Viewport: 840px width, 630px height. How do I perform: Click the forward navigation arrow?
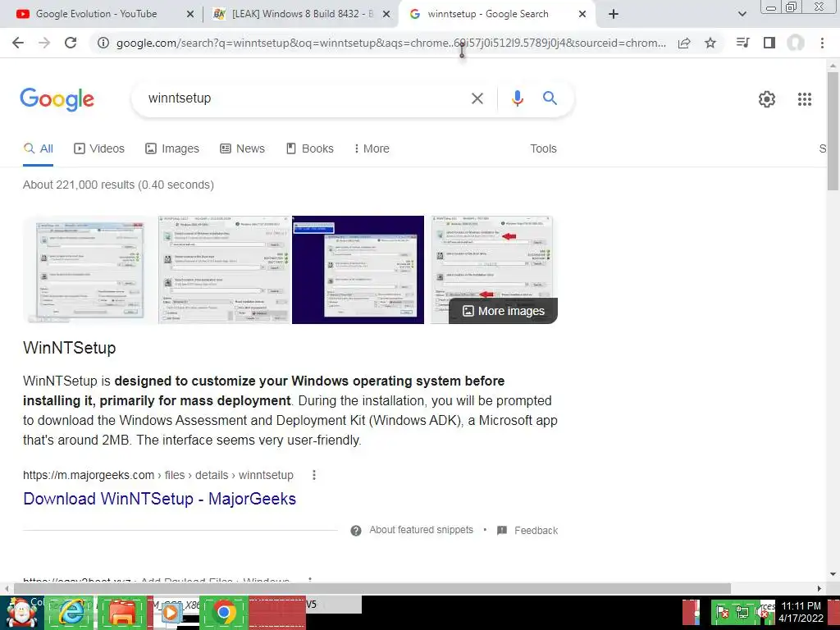click(x=44, y=43)
